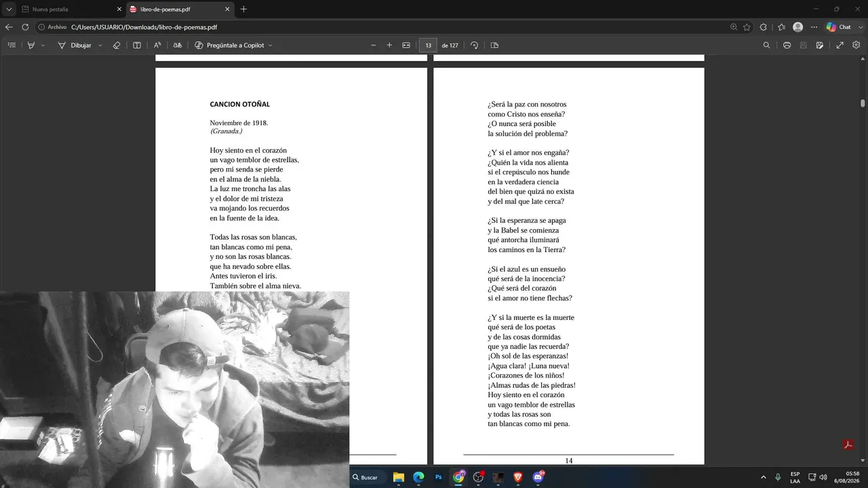Open browser extensions menu
Viewport: 868px width, 488px height.
(x=764, y=27)
